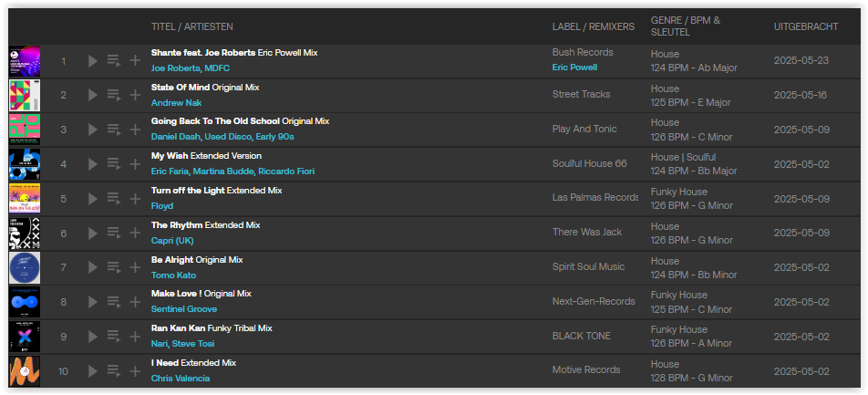
Task: Click artist link Chris Valencia
Action: point(181,379)
